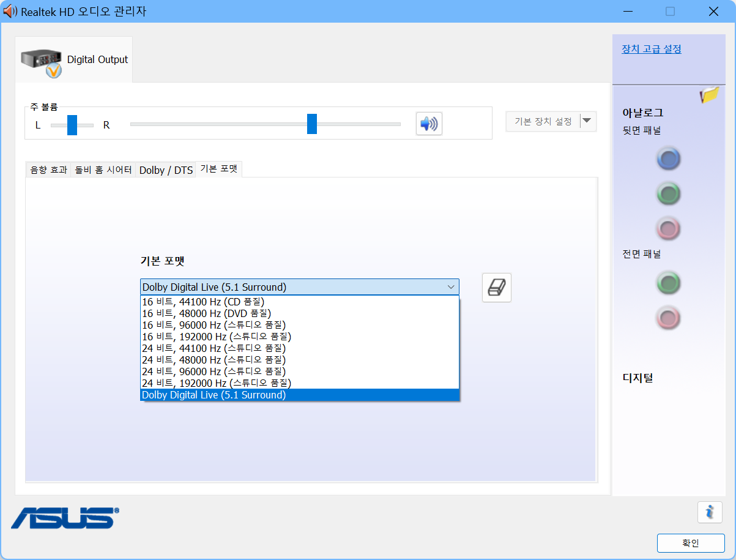Click the pink rear panel jack

[669, 229]
